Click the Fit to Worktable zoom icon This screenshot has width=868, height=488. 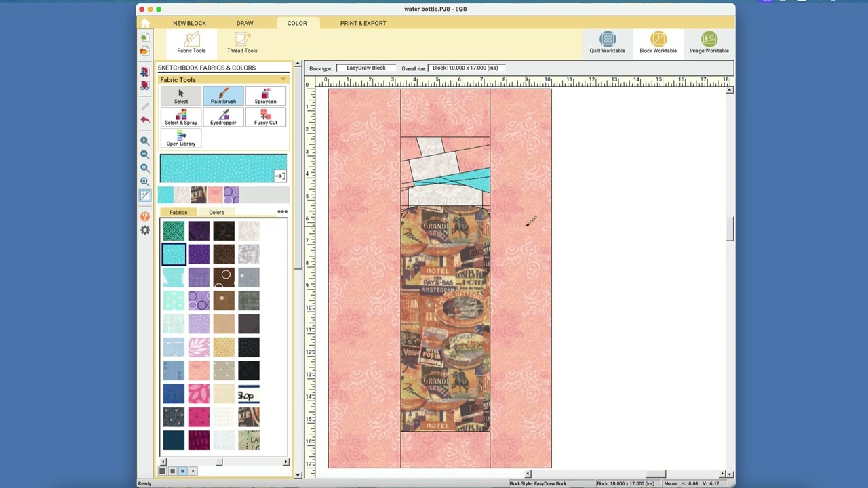coord(144,182)
